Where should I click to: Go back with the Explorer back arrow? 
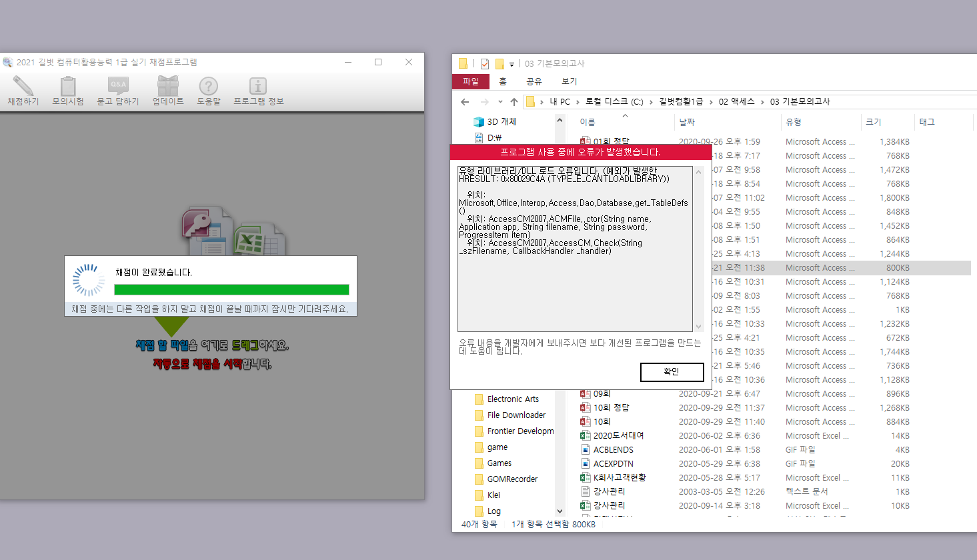pos(465,102)
